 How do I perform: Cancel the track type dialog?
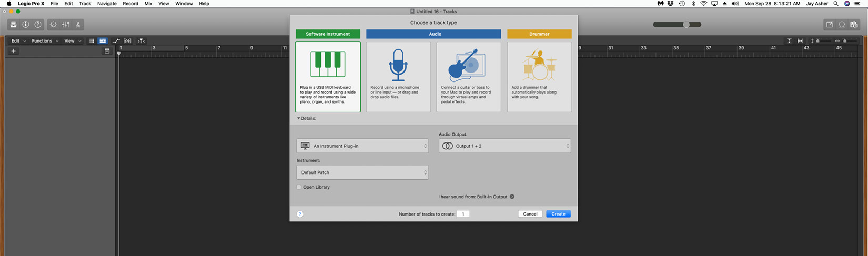click(x=530, y=214)
